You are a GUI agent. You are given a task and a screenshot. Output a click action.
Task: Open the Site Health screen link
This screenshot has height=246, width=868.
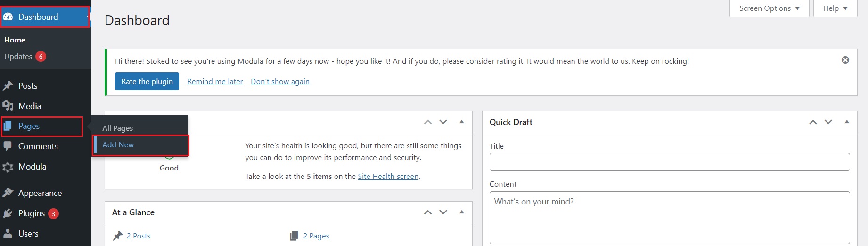pos(388,176)
